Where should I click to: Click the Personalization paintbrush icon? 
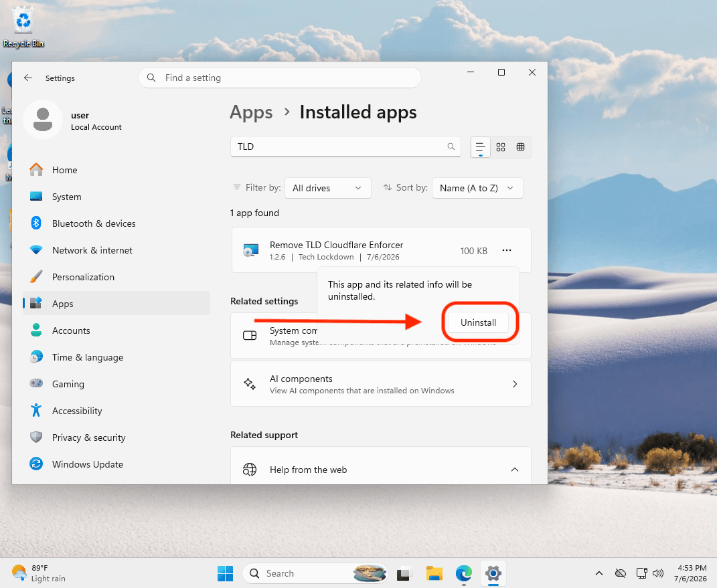pyautogui.click(x=36, y=276)
